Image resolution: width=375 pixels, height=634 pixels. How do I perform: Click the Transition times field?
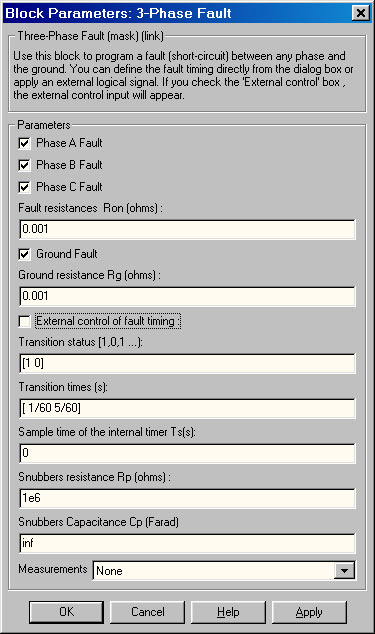[187, 408]
